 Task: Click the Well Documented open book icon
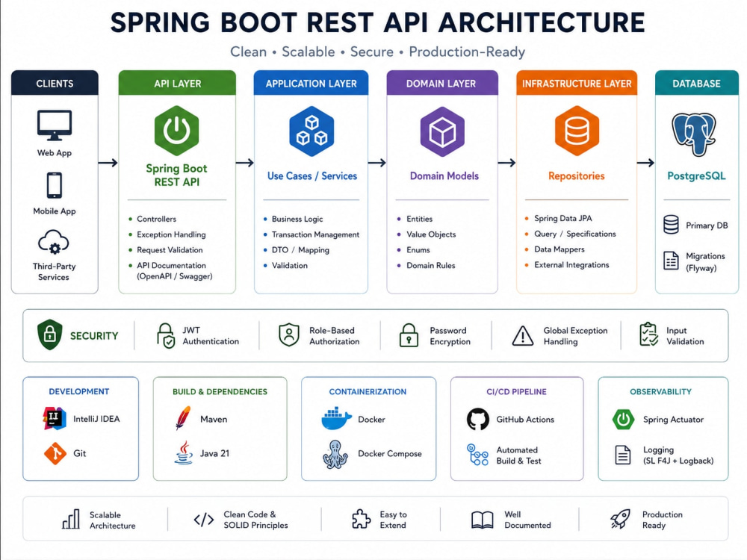pyautogui.click(x=482, y=520)
